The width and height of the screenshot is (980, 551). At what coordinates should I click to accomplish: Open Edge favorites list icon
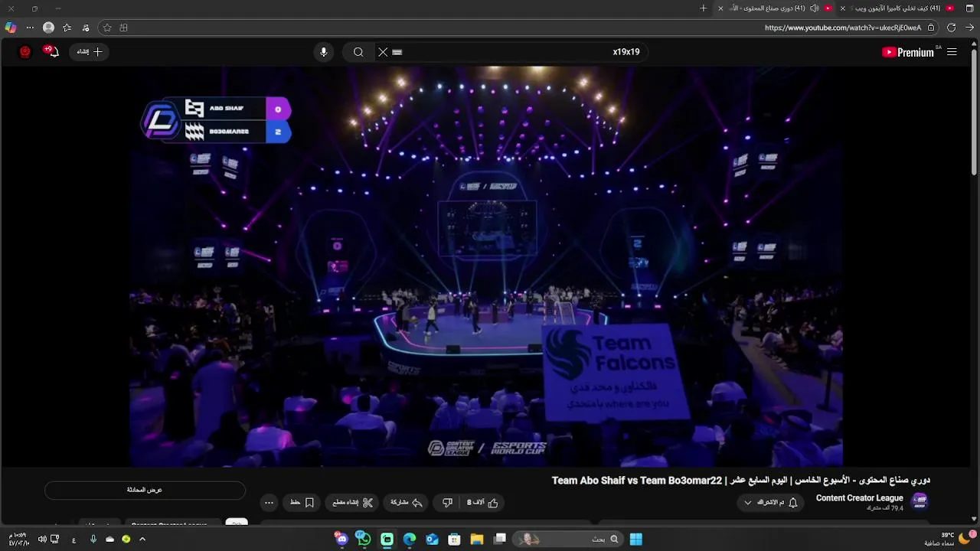(x=67, y=28)
